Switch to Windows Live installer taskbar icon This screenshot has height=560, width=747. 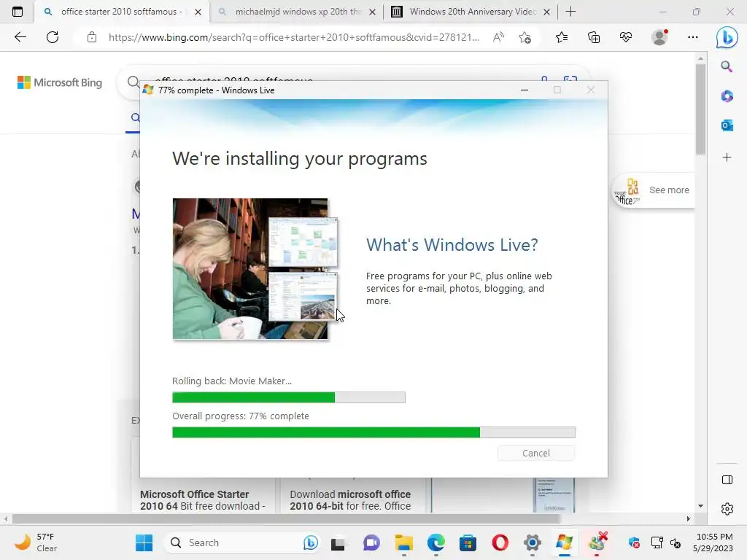tap(564, 542)
